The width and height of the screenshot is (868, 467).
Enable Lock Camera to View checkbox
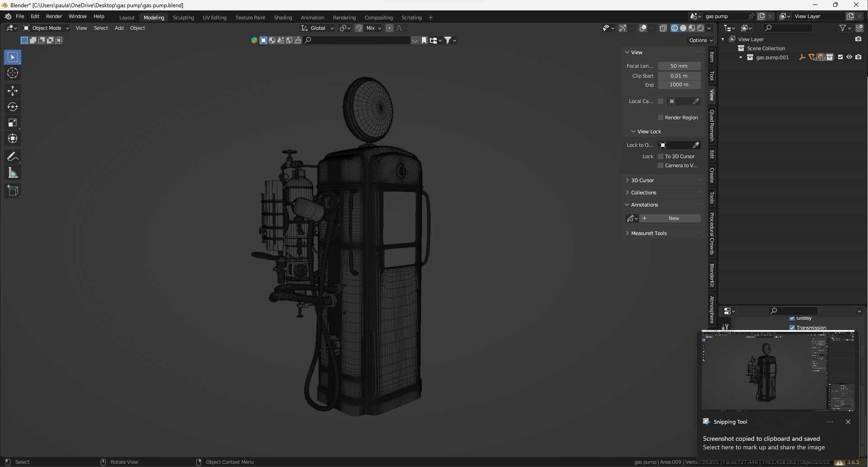[x=661, y=165]
